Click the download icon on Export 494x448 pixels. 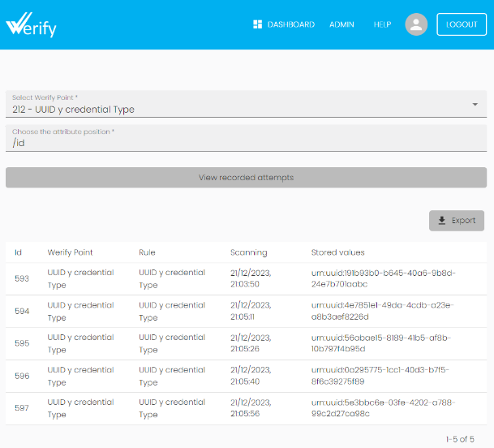441,221
